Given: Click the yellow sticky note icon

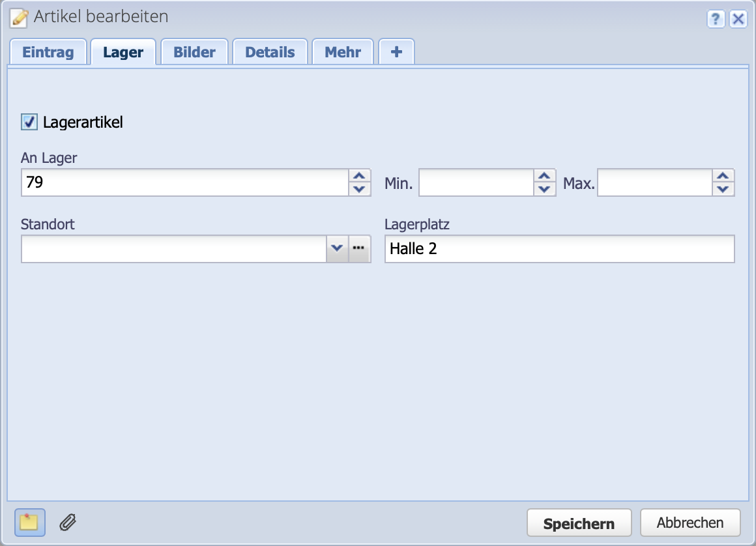Looking at the screenshot, I should pos(29,523).
